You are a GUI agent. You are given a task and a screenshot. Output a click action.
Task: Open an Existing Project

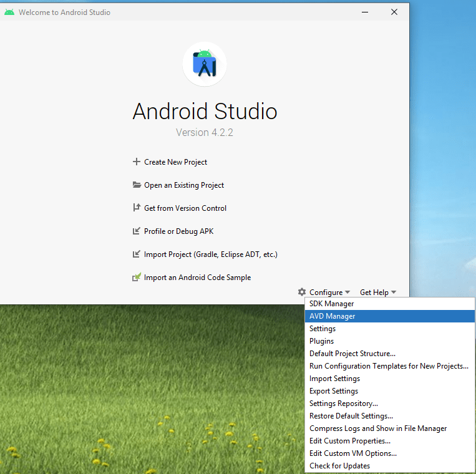184,185
